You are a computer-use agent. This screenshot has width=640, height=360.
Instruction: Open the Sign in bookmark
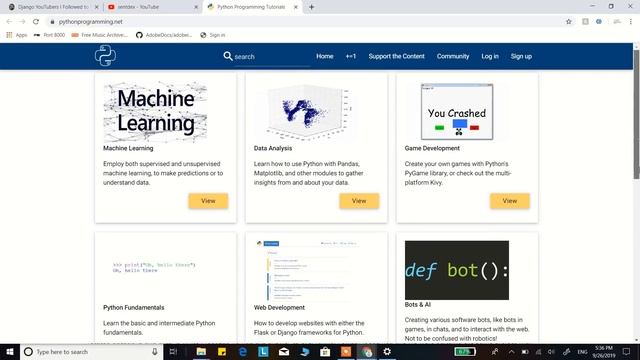click(213, 35)
